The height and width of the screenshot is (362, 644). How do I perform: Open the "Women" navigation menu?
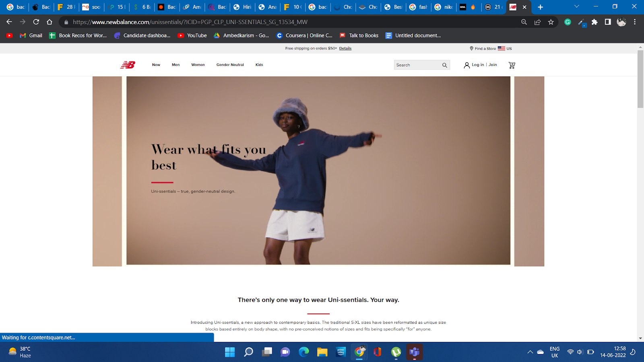tap(198, 65)
